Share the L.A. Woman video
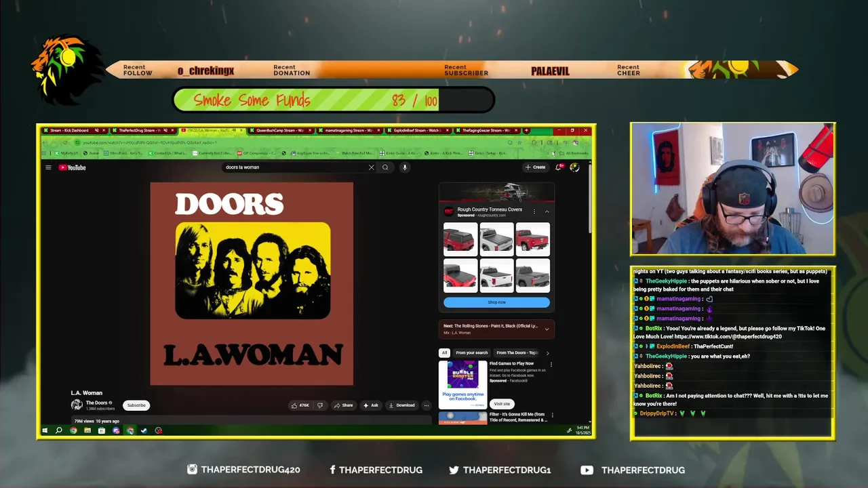 tap(343, 405)
